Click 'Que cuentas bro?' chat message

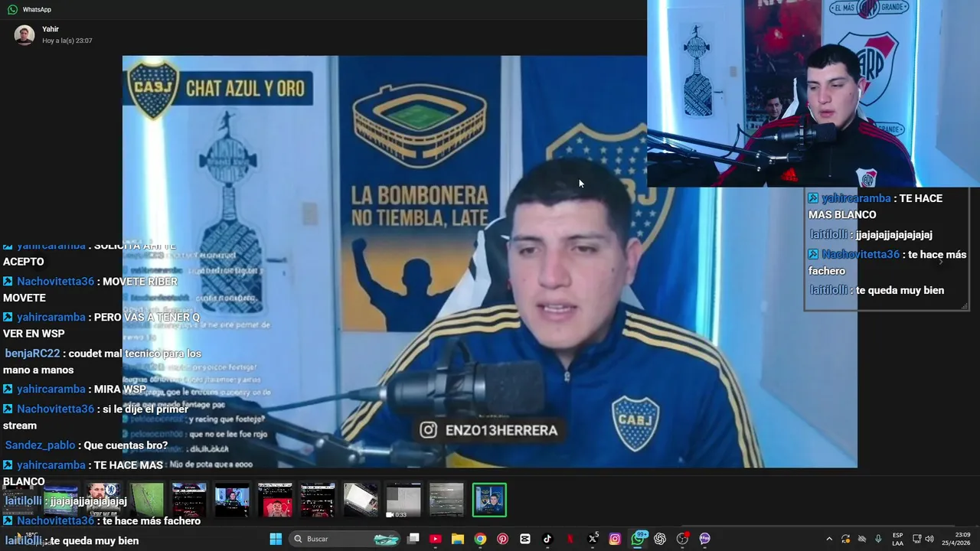126,445
